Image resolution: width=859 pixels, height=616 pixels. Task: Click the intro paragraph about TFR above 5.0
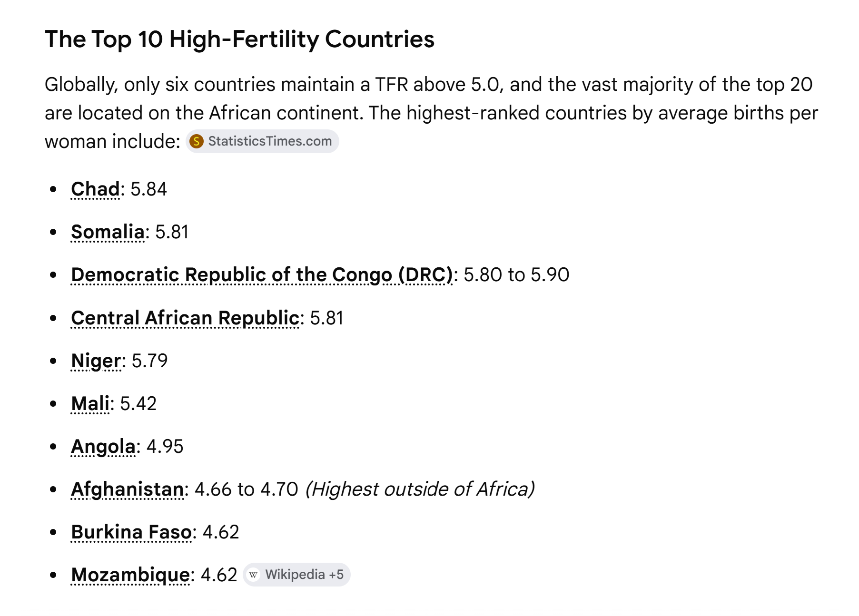(431, 113)
